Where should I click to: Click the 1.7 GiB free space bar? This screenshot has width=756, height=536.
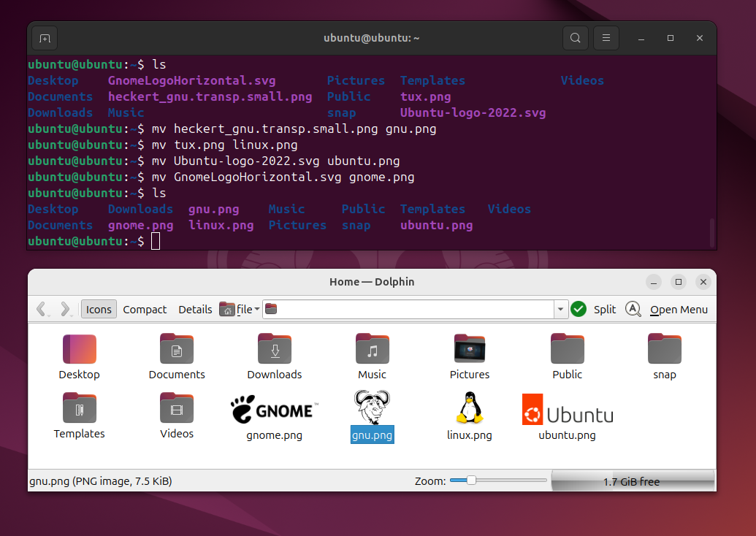pos(633,481)
